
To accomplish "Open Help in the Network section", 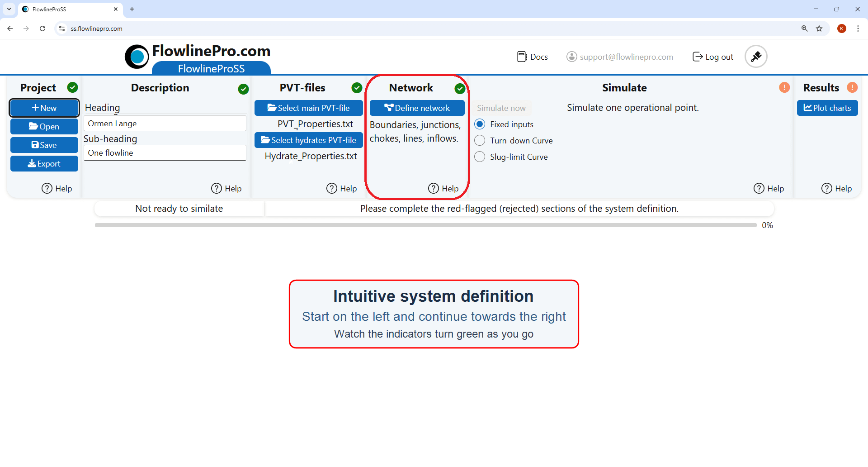I will click(443, 188).
